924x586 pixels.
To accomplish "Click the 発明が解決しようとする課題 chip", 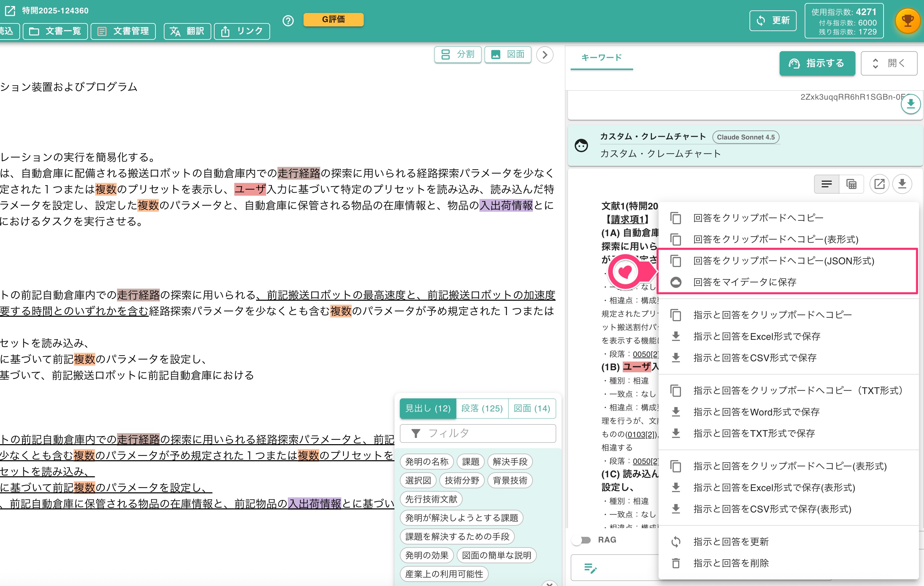I will 462,518.
